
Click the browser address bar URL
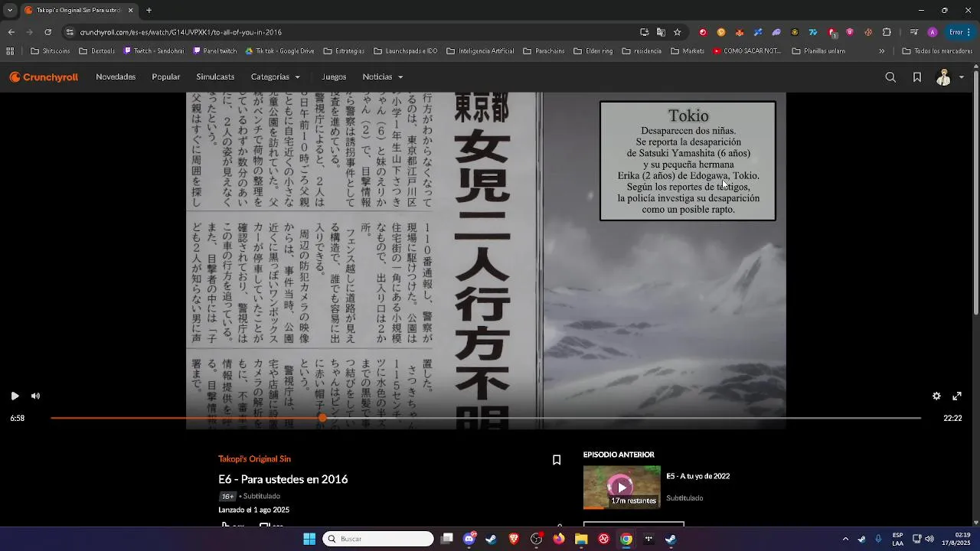181,32
